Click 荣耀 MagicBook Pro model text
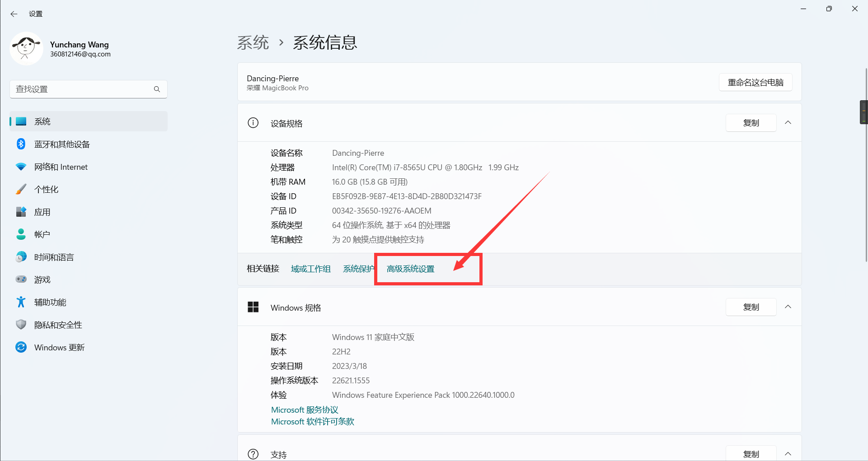The height and width of the screenshot is (461, 868). (277, 88)
